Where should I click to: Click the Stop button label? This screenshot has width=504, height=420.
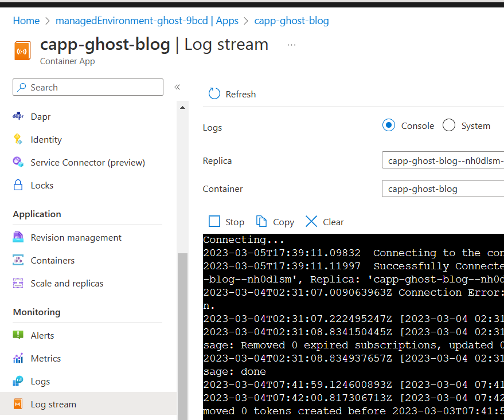tap(235, 222)
